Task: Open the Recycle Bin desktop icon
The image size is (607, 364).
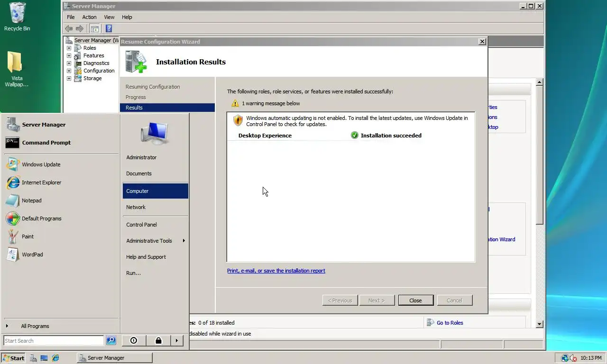Action: pos(17,17)
